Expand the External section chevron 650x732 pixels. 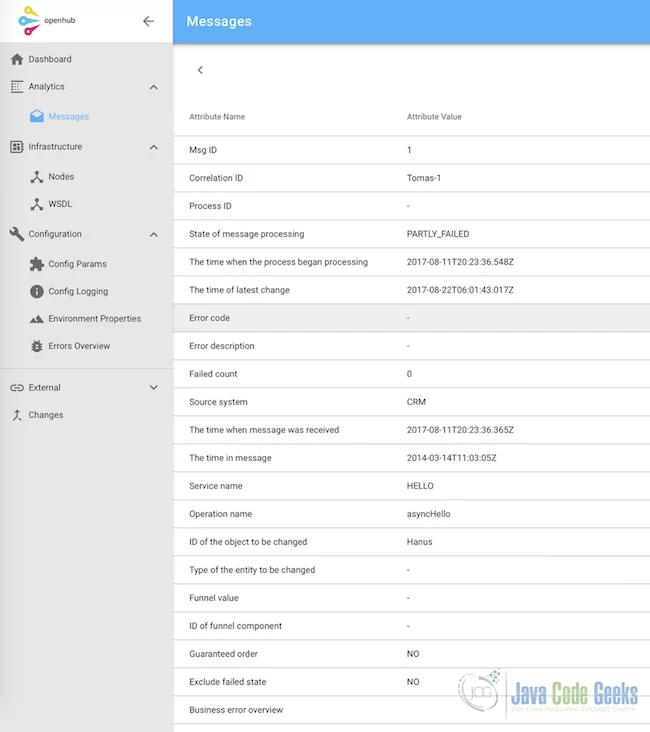click(x=154, y=387)
